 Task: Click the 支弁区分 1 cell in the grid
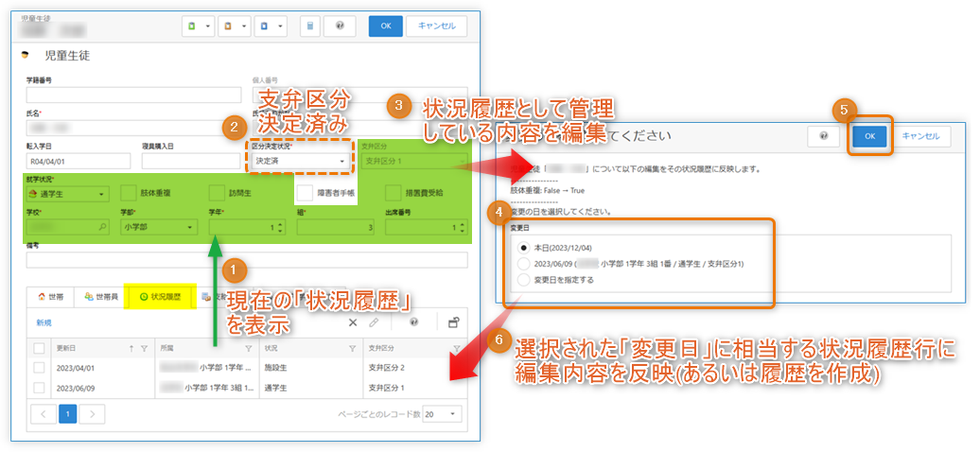(x=415, y=389)
